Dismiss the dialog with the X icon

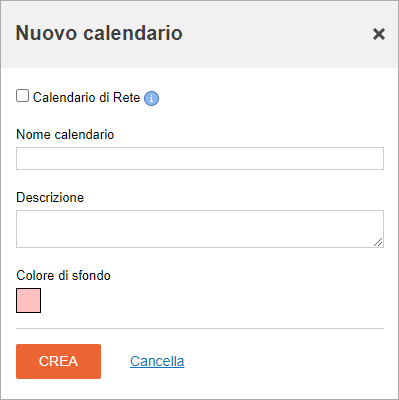coord(379,34)
